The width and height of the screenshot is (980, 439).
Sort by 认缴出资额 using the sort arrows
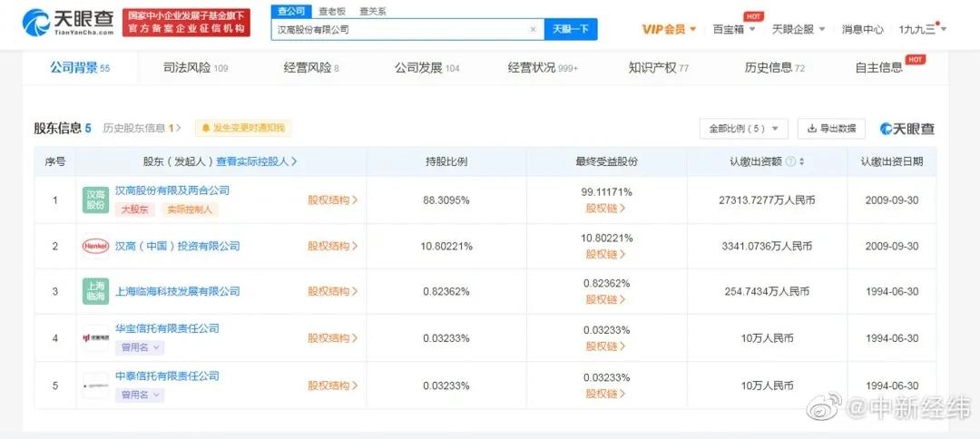pos(802,161)
